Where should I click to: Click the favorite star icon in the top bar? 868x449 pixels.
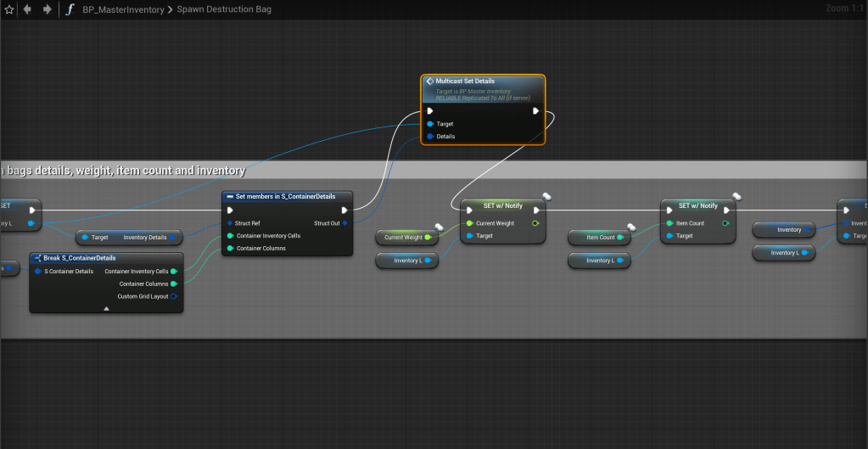pyautogui.click(x=9, y=9)
